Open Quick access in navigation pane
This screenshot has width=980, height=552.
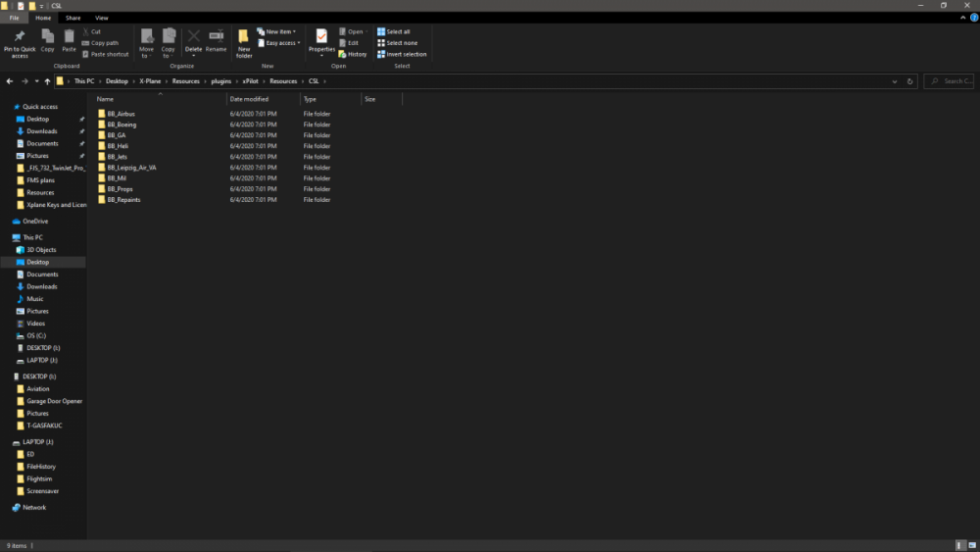(40, 107)
